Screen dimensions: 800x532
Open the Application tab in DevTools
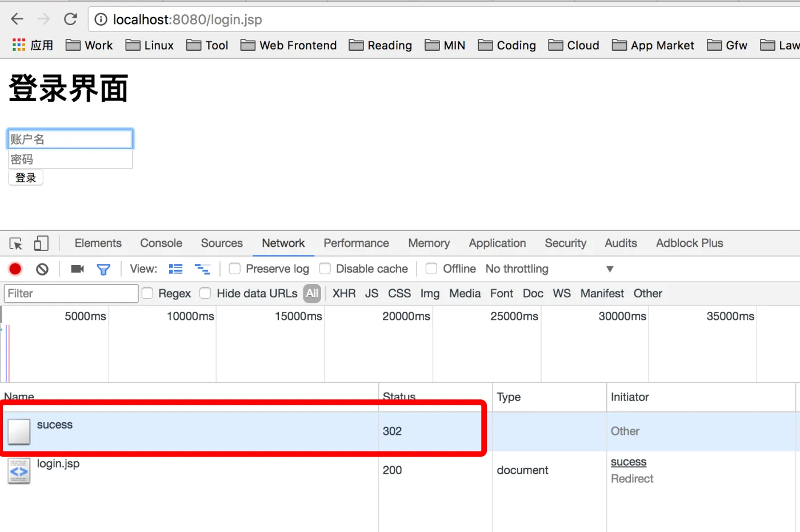point(497,243)
